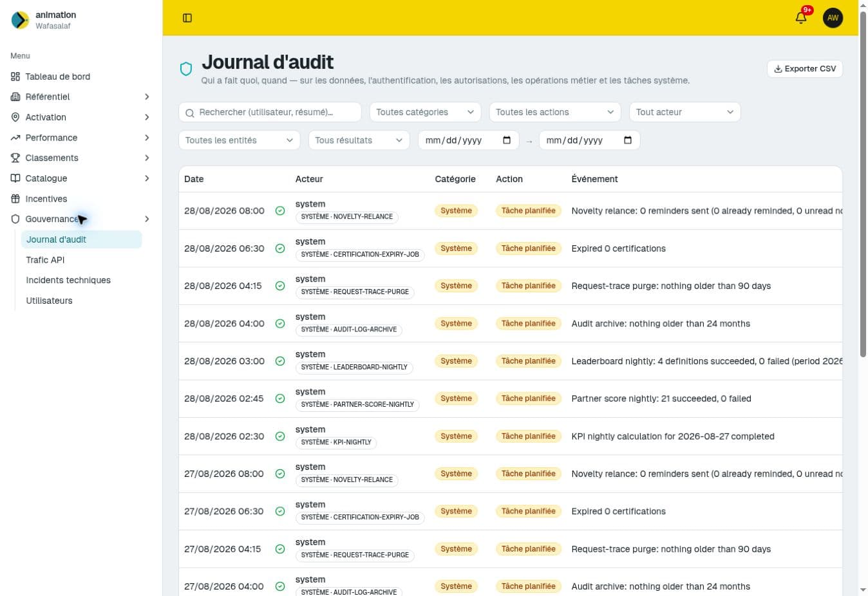Open Utilisateurs page
The image size is (868, 596).
(x=81, y=301)
